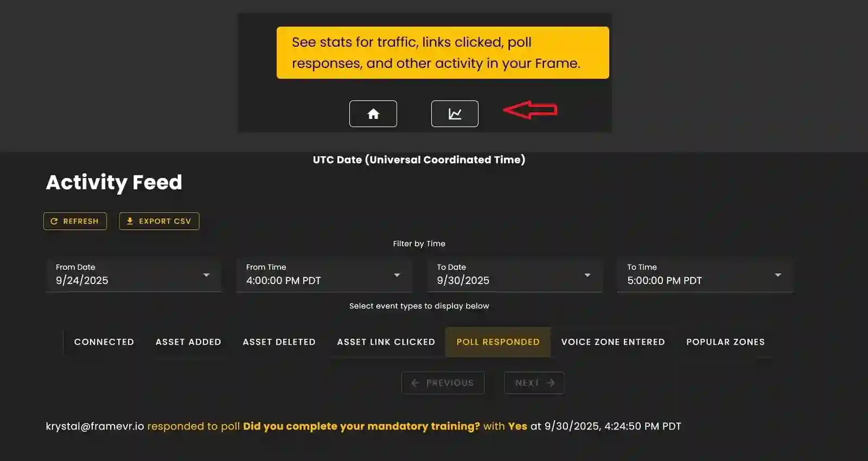Go to the Next page
This screenshot has width=868, height=461.
point(534,383)
